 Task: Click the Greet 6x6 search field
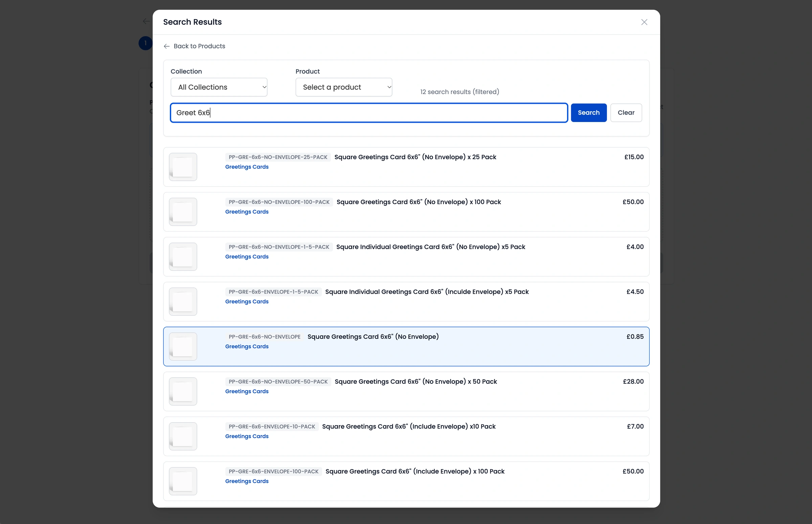369,113
